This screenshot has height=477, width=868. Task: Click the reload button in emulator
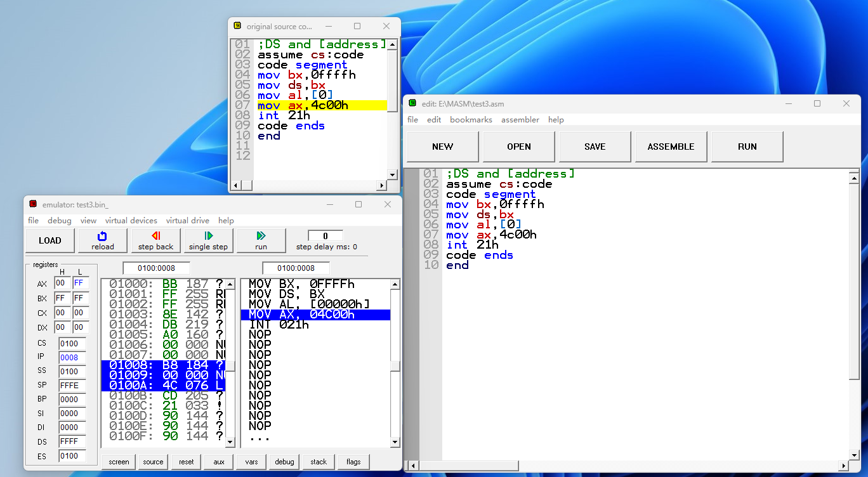pyautogui.click(x=103, y=240)
